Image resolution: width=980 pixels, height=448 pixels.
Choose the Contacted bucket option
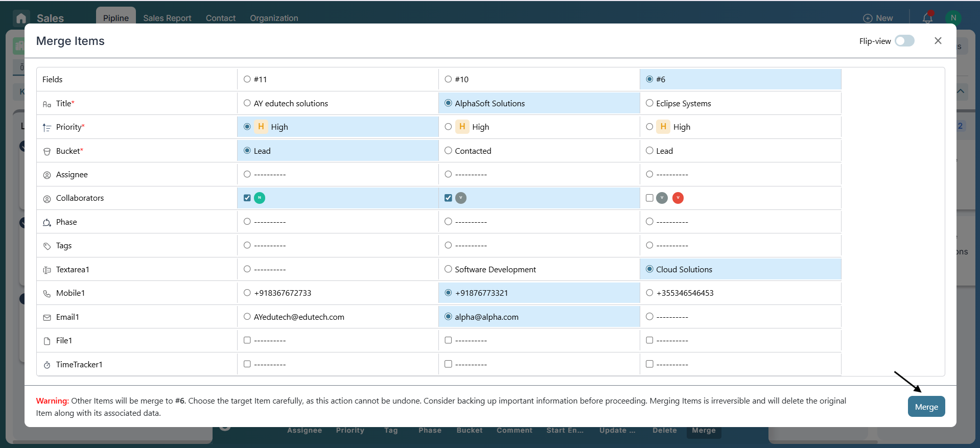point(448,150)
